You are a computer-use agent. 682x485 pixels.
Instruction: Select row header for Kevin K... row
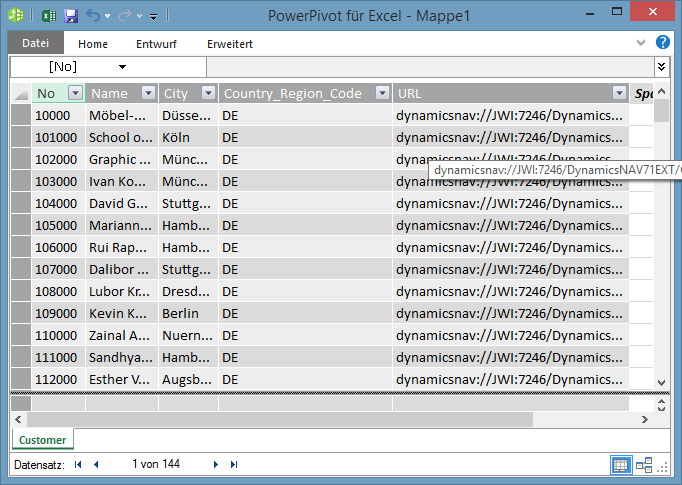(x=20, y=313)
